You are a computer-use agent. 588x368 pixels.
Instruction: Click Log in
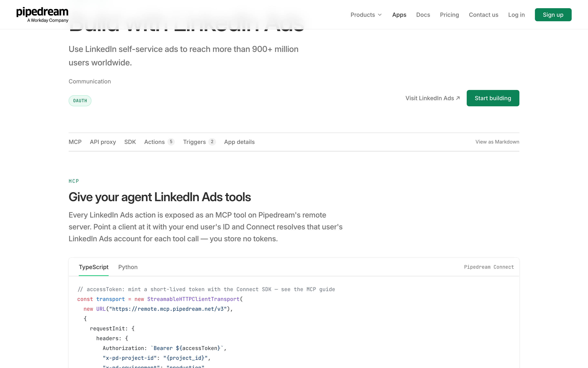click(516, 15)
